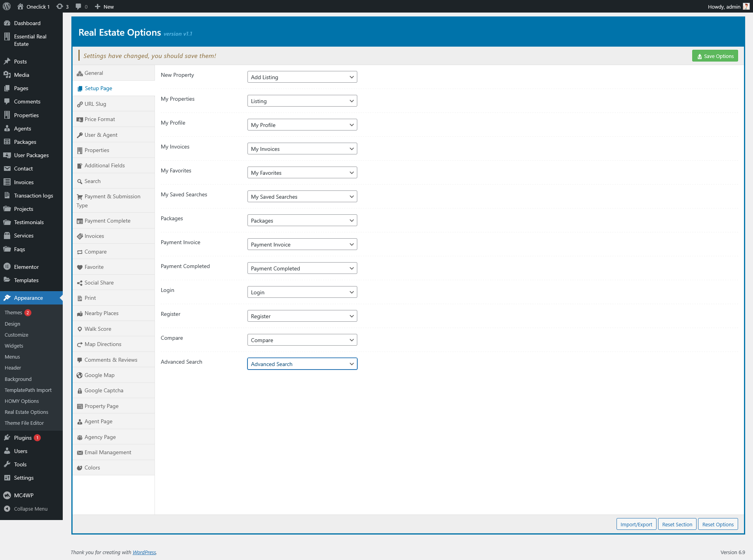Select the Google Map globe icon tab
Viewport: 753px width, 560px height.
[x=113, y=375]
